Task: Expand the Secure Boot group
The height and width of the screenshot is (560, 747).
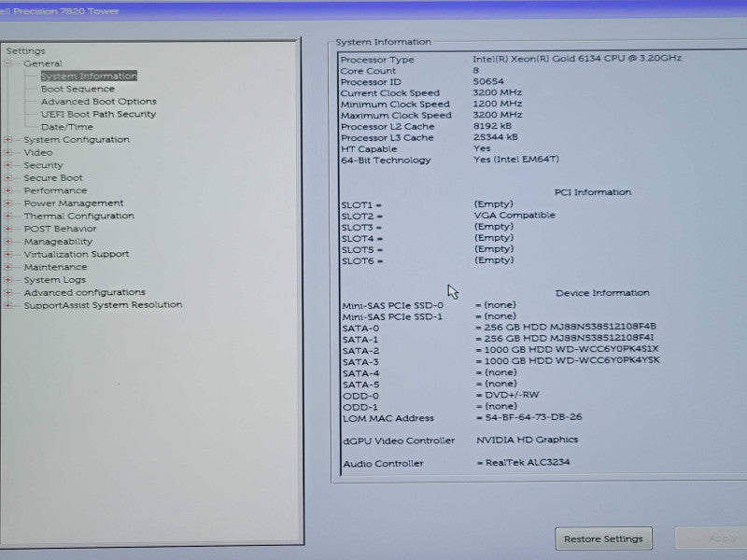Action: tap(8, 177)
